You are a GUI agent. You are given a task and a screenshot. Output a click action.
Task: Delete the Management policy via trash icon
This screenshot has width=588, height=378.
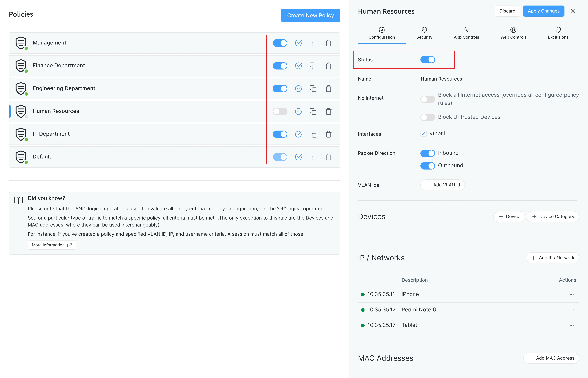328,43
